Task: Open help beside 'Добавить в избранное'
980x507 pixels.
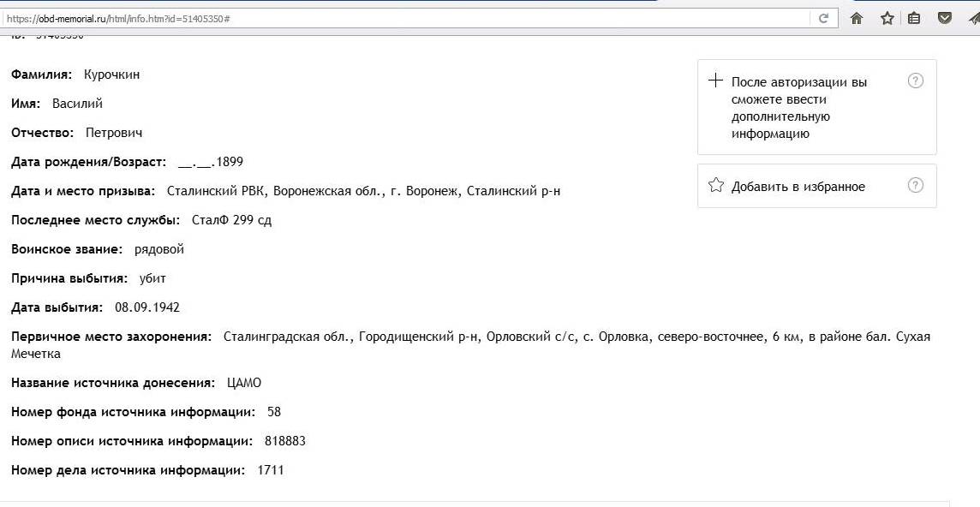Action: tap(915, 186)
